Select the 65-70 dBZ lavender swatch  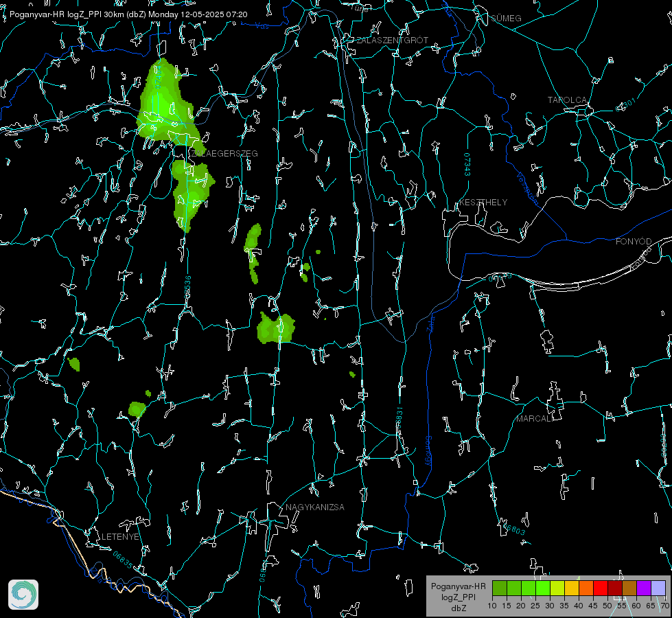[658, 588]
